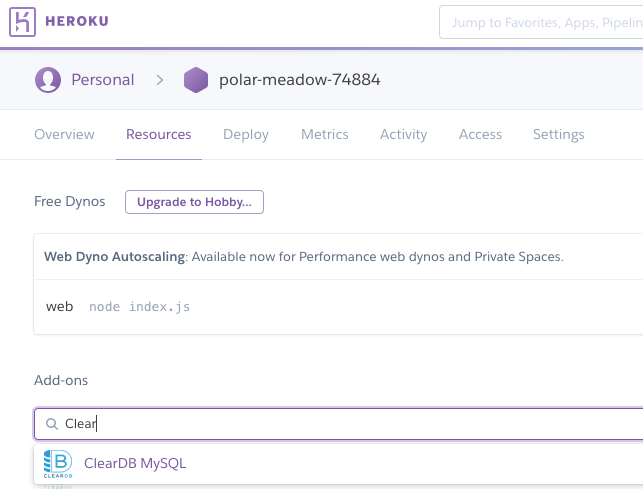Click in the Add-ons search field
643x489 pixels.
(338, 424)
